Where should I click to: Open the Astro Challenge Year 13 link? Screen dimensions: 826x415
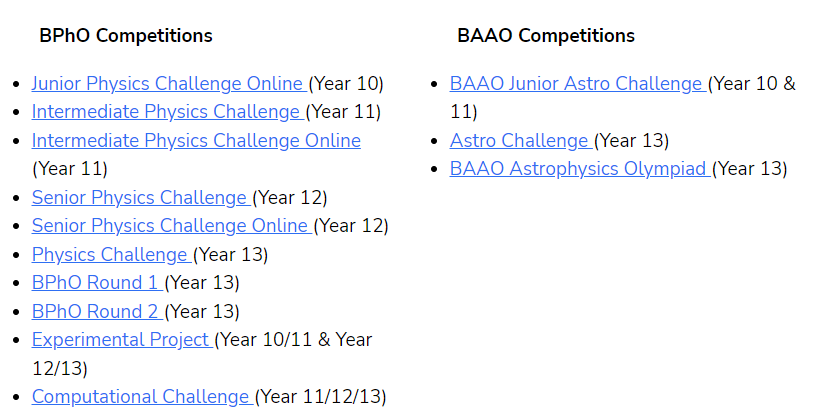pyautogui.click(x=520, y=141)
